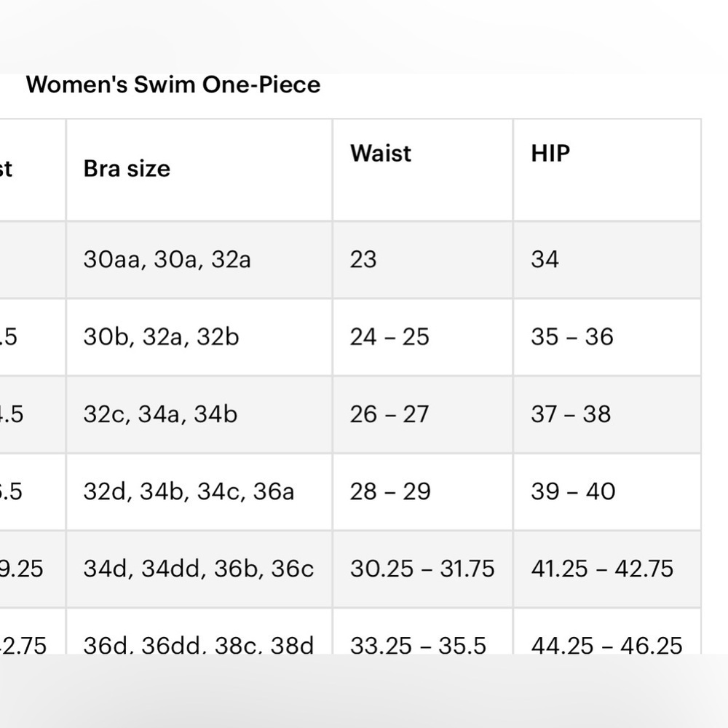Click the hip range 41.25 – 42.75
The image size is (728, 728).
tap(602, 569)
